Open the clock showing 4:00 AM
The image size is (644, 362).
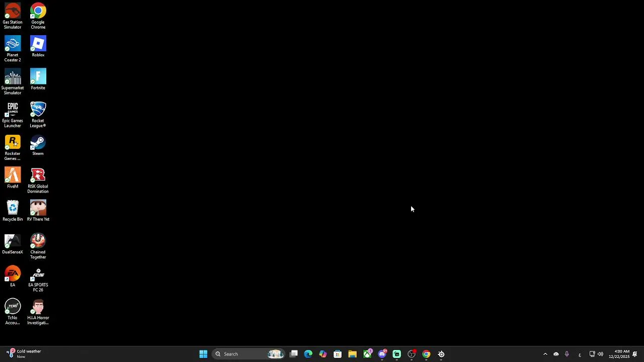619,354
